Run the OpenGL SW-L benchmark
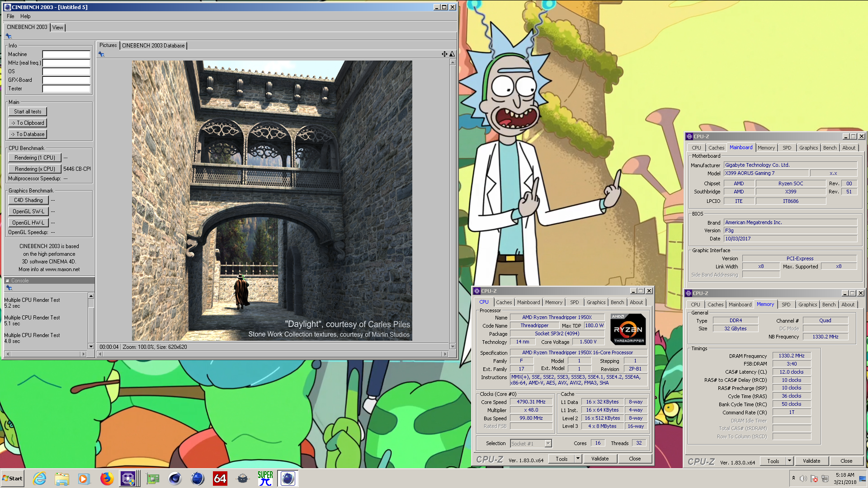Viewport: 868px width, 488px height. (28, 211)
